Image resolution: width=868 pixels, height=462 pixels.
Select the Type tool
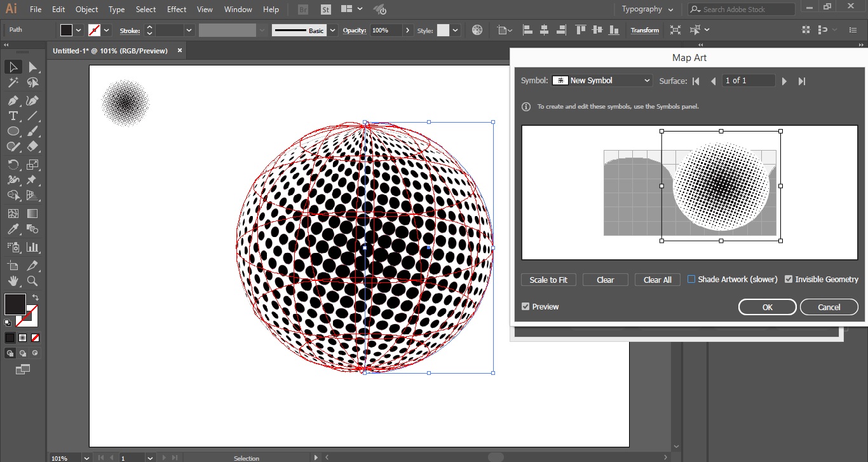[x=13, y=116]
